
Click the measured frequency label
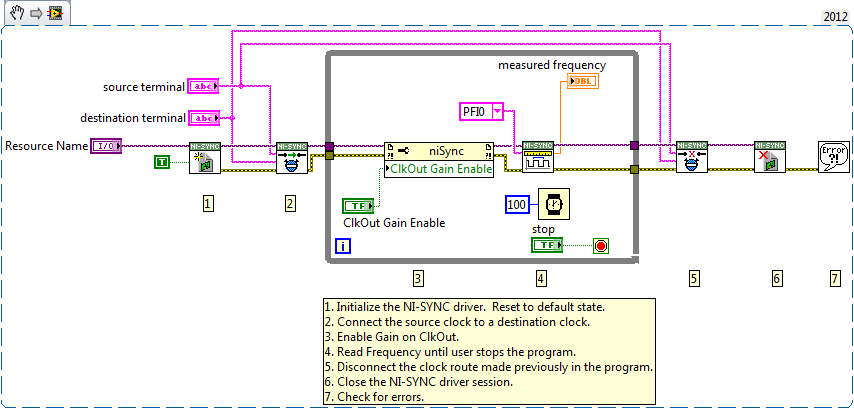pyautogui.click(x=552, y=65)
